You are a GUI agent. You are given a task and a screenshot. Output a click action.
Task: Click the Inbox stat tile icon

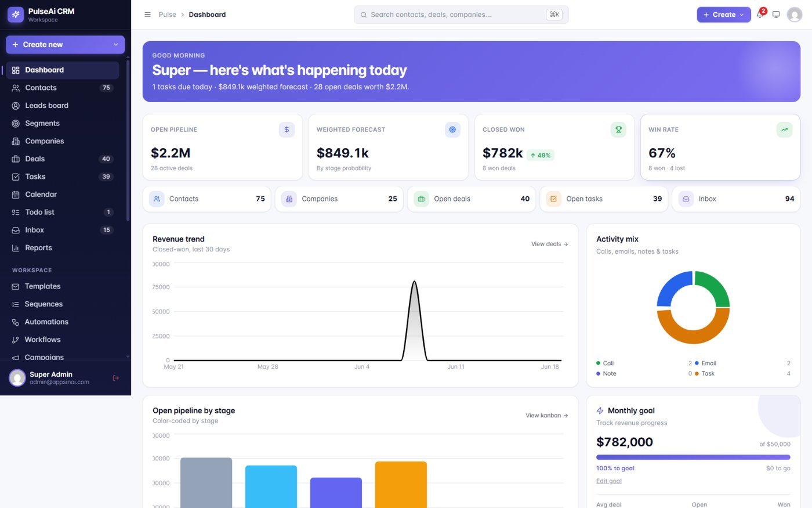pos(686,199)
